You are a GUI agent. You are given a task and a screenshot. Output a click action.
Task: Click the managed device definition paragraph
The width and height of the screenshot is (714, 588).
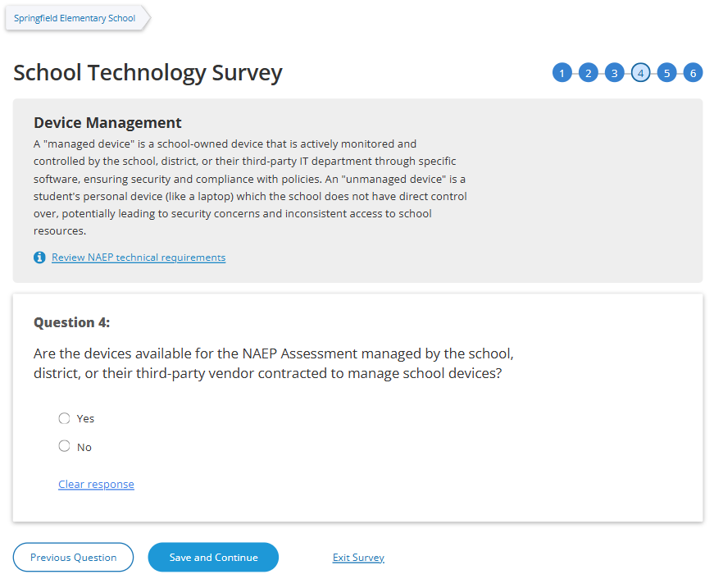pos(250,187)
